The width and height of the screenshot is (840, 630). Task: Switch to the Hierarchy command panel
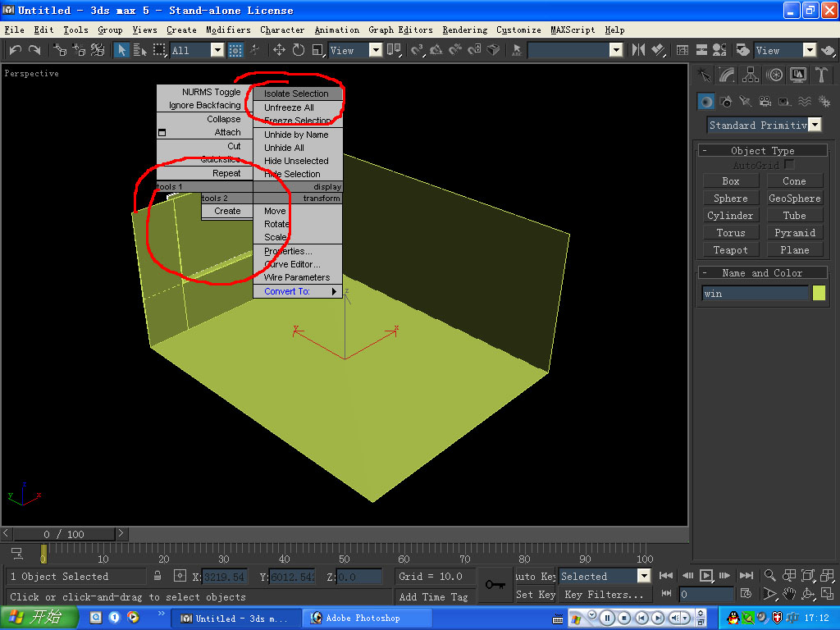pyautogui.click(x=751, y=75)
